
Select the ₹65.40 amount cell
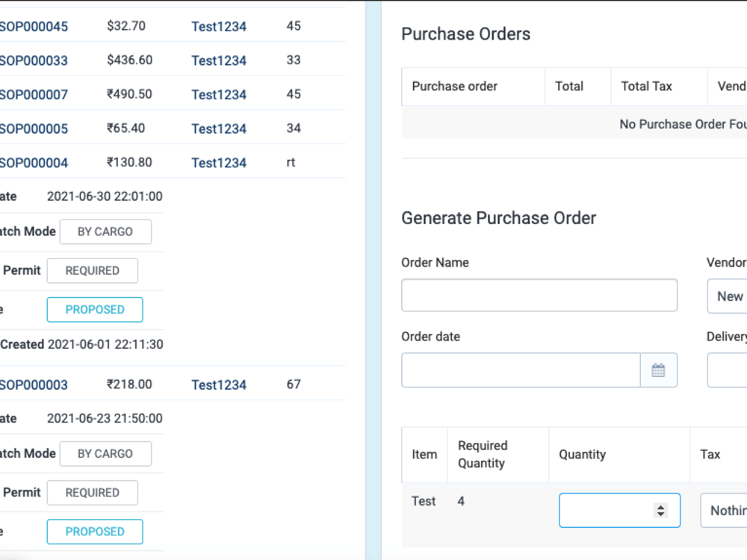click(125, 128)
